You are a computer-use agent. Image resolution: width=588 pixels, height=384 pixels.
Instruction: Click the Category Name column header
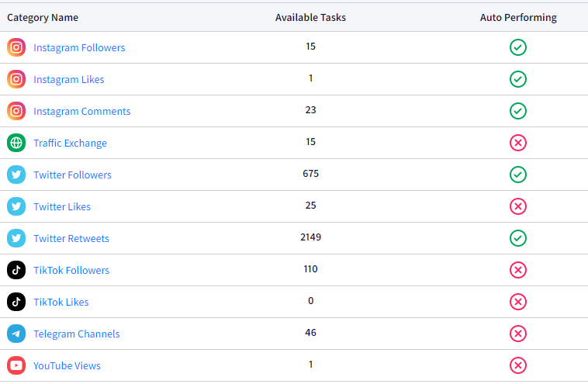(43, 18)
